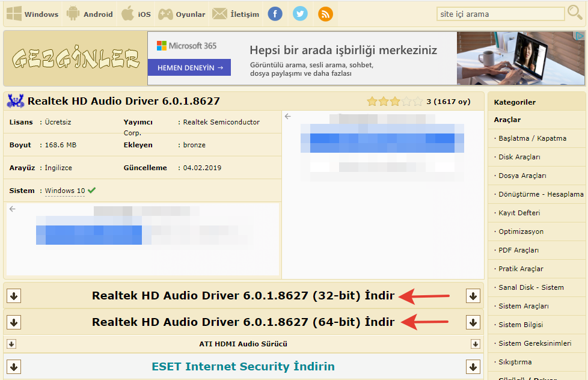Open Disk Araçları category
Image resolution: width=588 pixels, height=380 pixels.
click(519, 157)
